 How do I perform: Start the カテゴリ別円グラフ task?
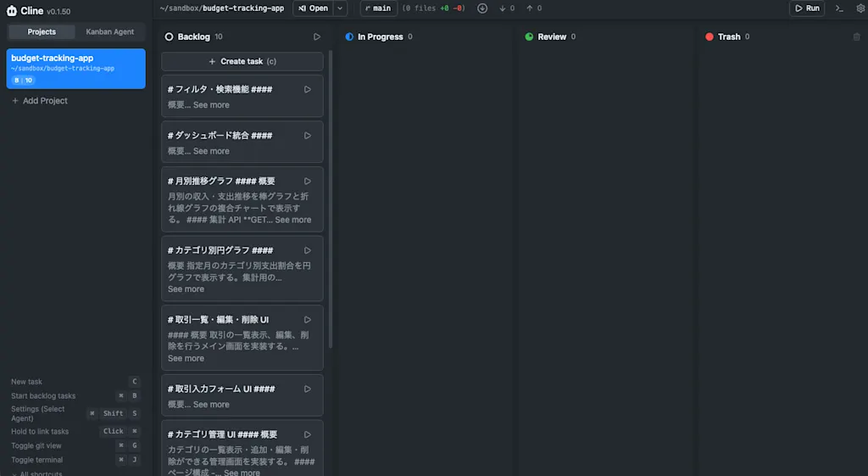tap(307, 250)
